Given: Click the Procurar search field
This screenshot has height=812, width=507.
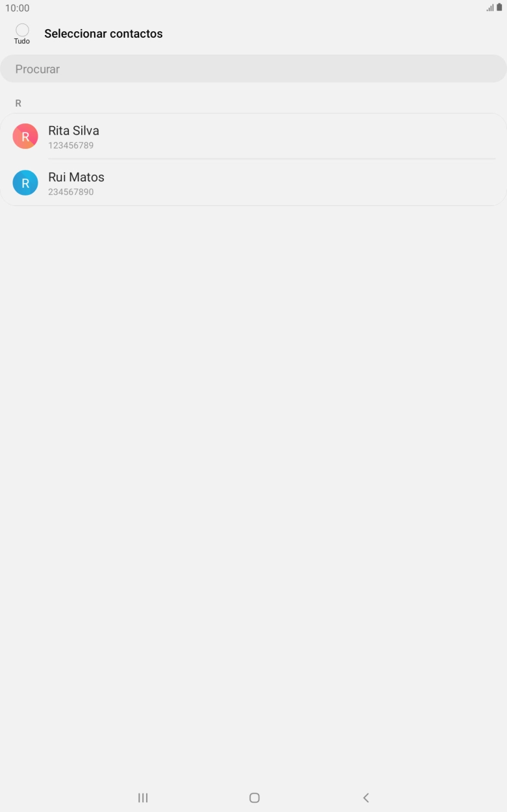Looking at the screenshot, I should click(253, 69).
